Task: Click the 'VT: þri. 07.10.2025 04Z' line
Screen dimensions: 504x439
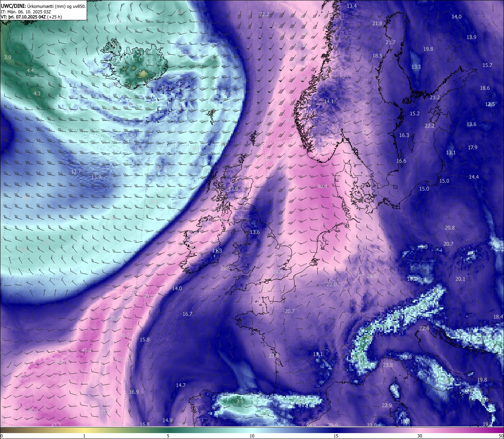Action: click(24, 17)
